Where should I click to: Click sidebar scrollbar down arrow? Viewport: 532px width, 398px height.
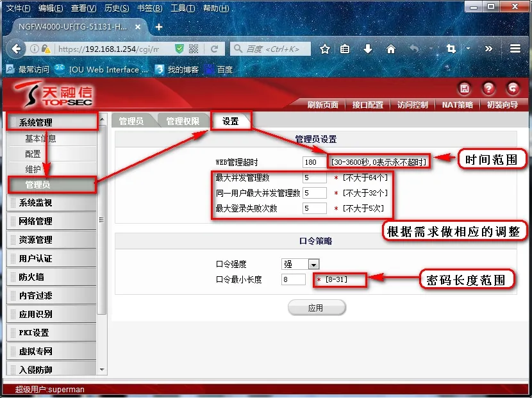coord(102,370)
